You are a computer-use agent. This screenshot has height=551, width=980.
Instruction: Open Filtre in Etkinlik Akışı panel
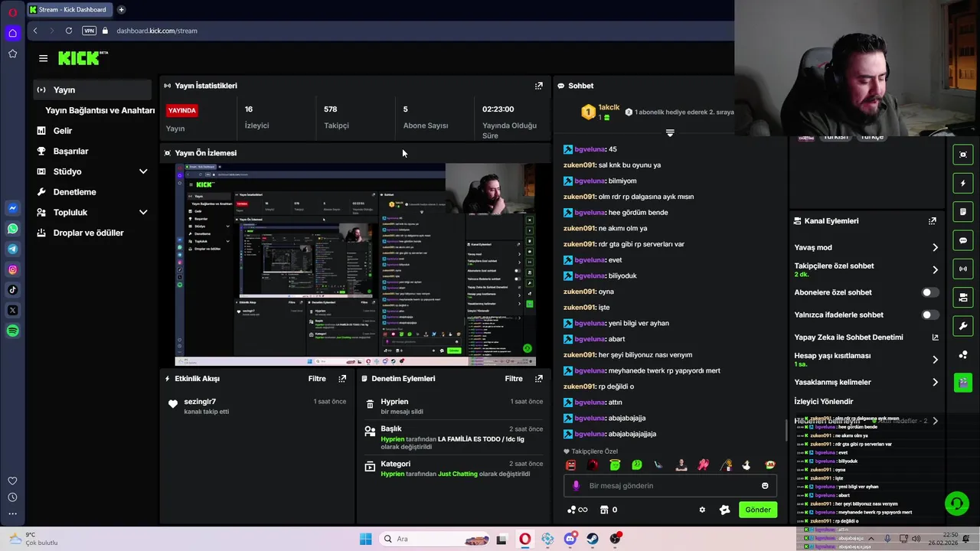[x=317, y=379]
